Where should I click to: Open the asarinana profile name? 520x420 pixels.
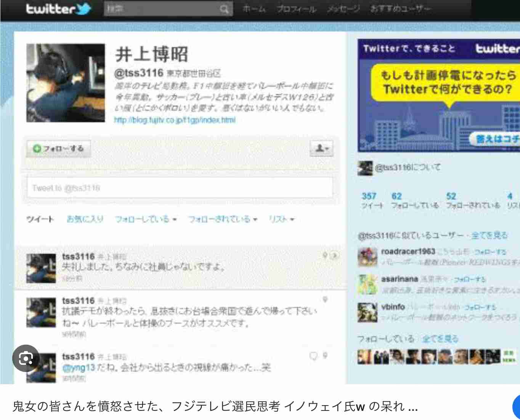[x=400, y=279]
